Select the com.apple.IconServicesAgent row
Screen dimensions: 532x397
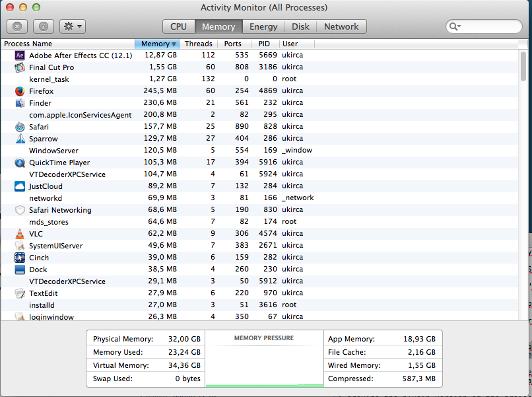259,115
